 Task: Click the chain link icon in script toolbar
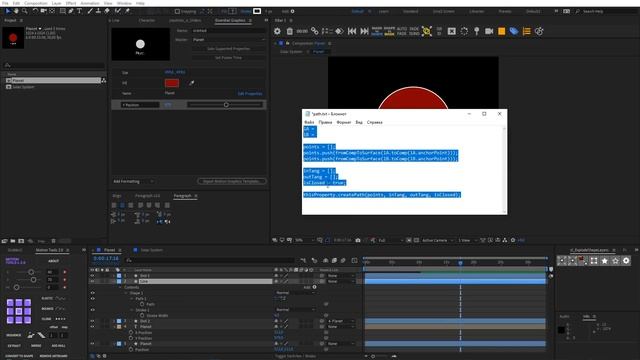pos(314,31)
